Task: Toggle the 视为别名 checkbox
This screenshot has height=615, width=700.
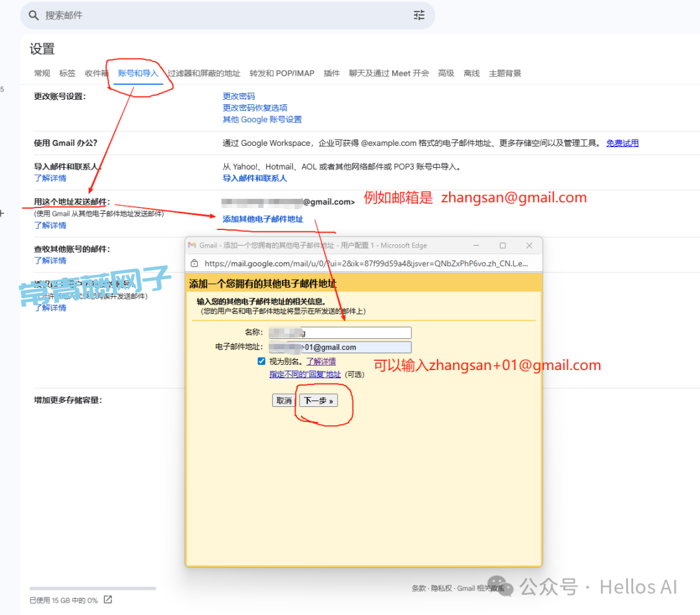Action: pyautogui.click(x=261, y=361)
